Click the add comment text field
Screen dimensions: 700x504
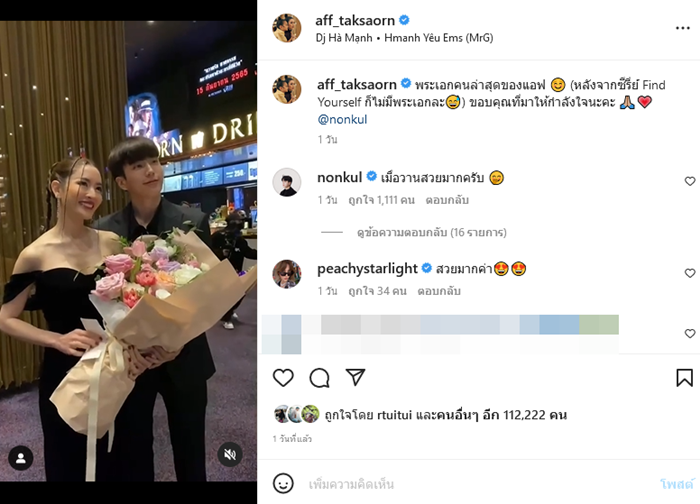click(x=478, y=484)
